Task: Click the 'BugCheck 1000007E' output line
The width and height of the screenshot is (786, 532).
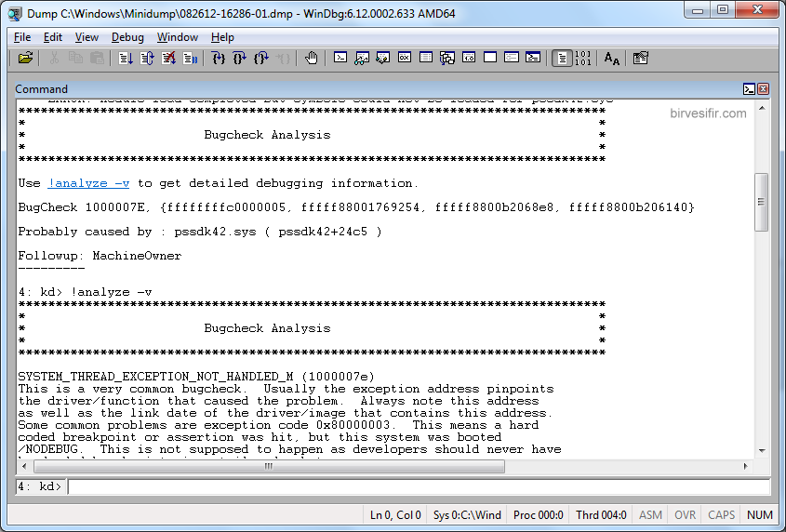Action: click(x=356, y=207)
